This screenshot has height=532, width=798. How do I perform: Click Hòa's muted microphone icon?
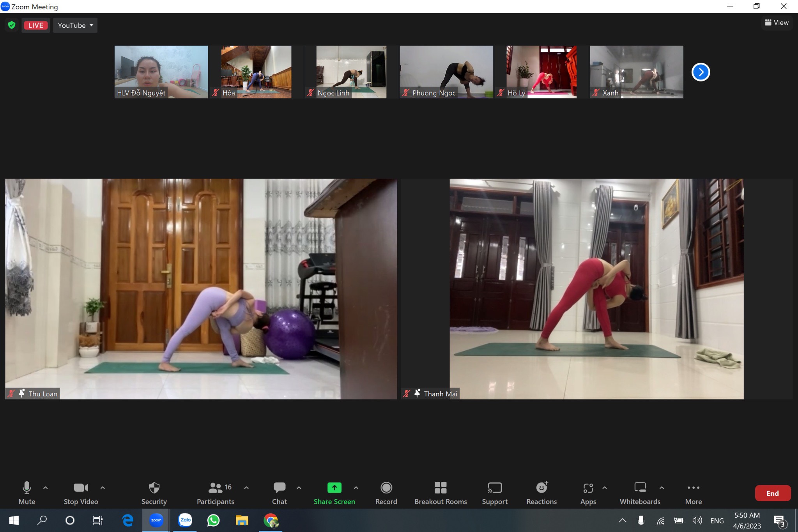tap(215, 93)
